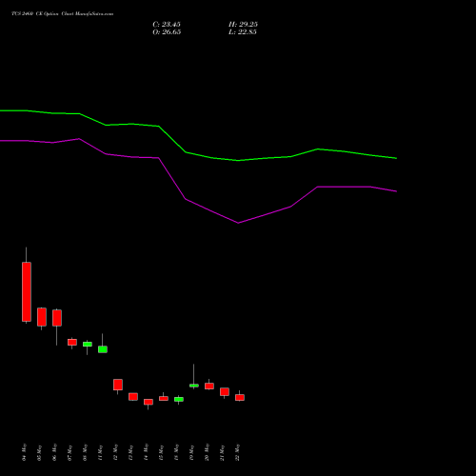
Task: Click the "14 May" date label
Action: pyautogui.click(x=147, y=452)
